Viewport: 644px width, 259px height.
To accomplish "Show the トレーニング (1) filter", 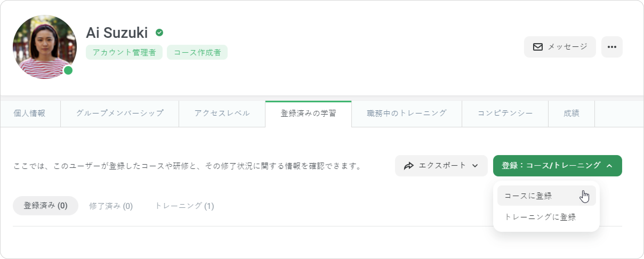I will tap(184, 206).
